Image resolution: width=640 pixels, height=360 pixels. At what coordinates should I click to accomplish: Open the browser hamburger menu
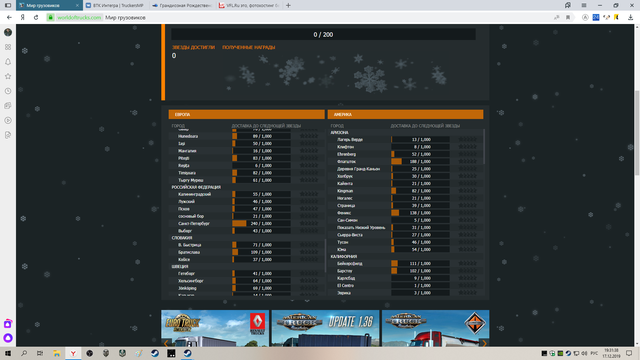tap(584, 5)
